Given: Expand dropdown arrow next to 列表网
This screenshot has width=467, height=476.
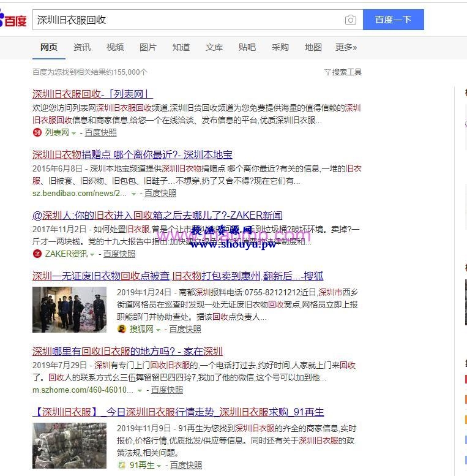Looking at the screenshot, I should coord(73,134).
